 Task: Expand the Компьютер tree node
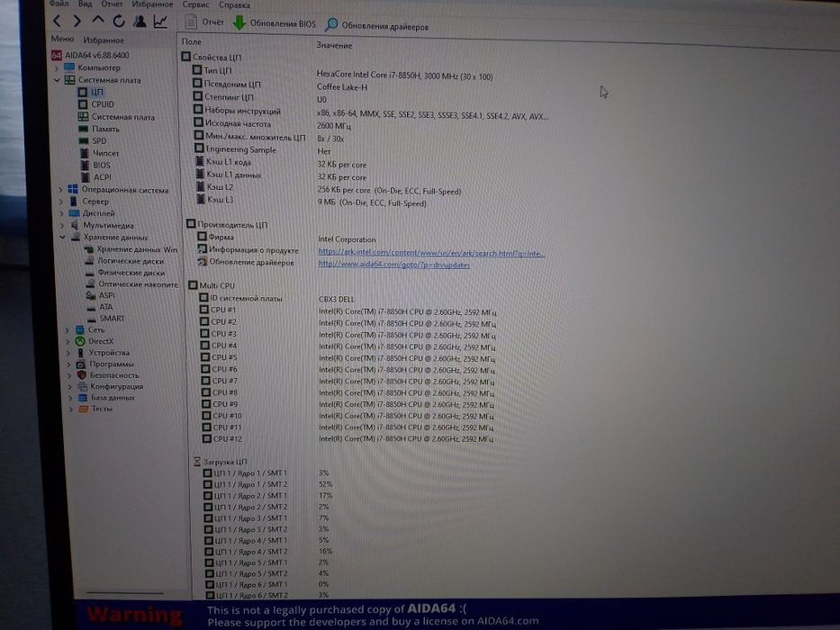[56, 68]
